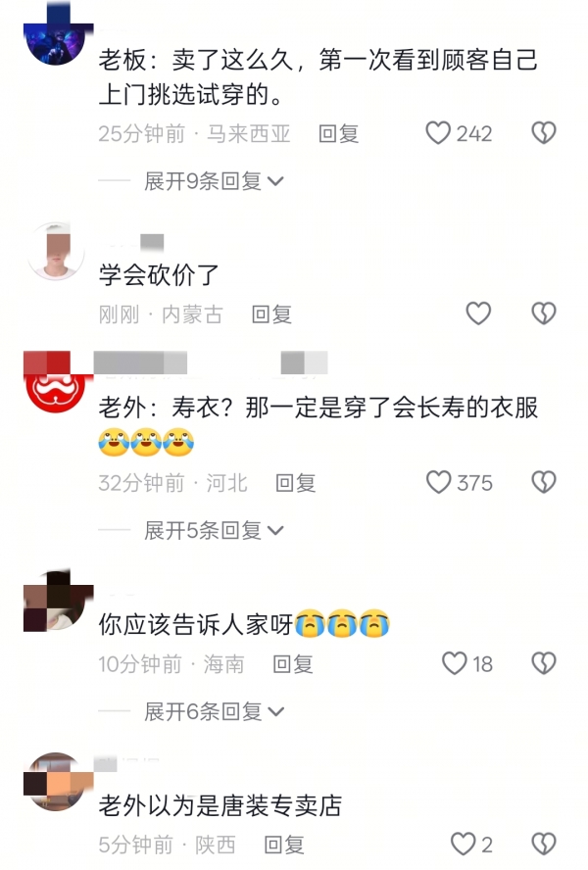
Task: Dislike the Hainan comment 你应该告诉人家呀
Action: click(544, 663)
